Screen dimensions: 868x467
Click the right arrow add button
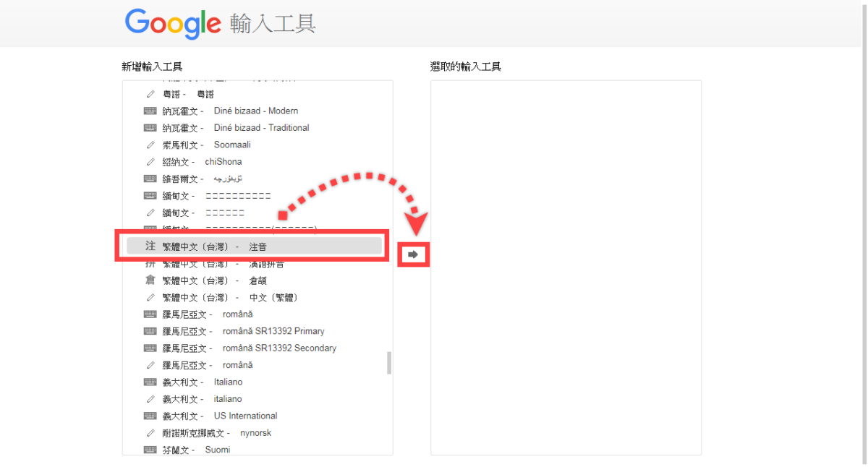click(413, 254)
